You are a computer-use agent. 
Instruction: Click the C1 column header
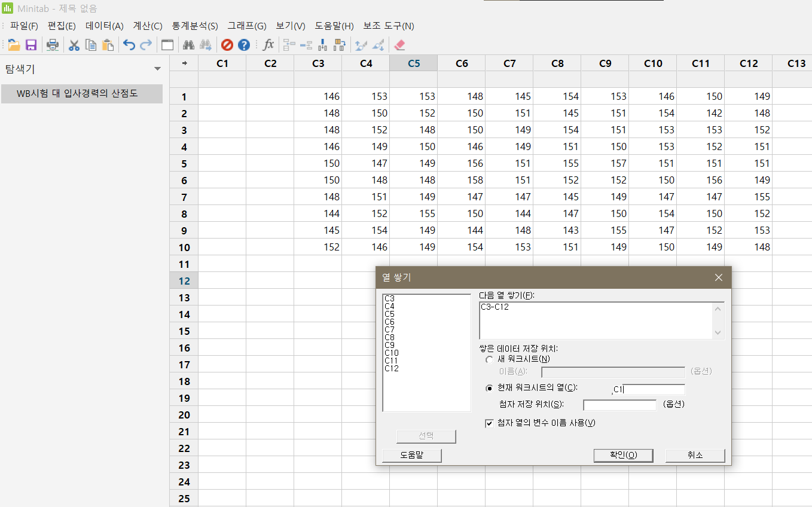tap(222, 63)
